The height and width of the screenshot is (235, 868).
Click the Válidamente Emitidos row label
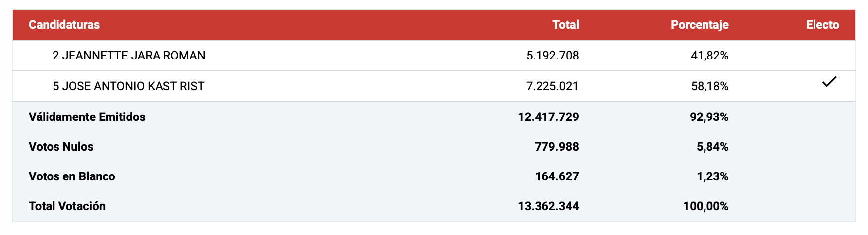tap(87, 117)
